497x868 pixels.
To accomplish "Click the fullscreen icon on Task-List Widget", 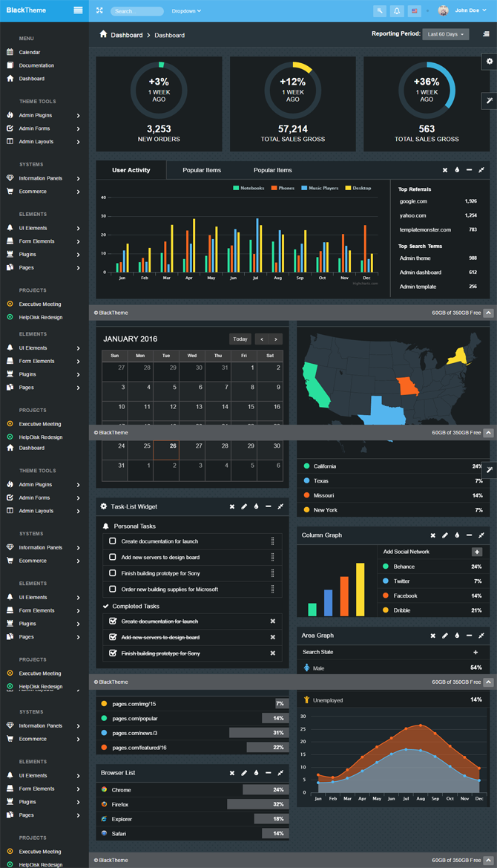I will [280, 506].
